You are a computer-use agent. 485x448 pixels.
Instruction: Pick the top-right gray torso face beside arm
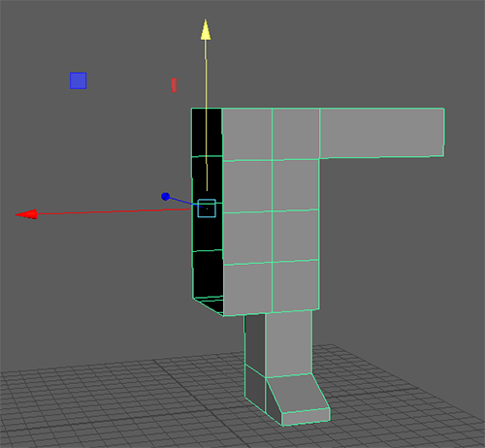pos(296,134)
